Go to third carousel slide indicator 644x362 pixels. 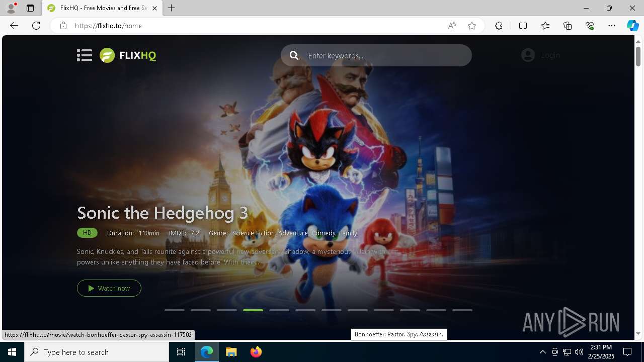pyautogui.click(x=227, y=310)
